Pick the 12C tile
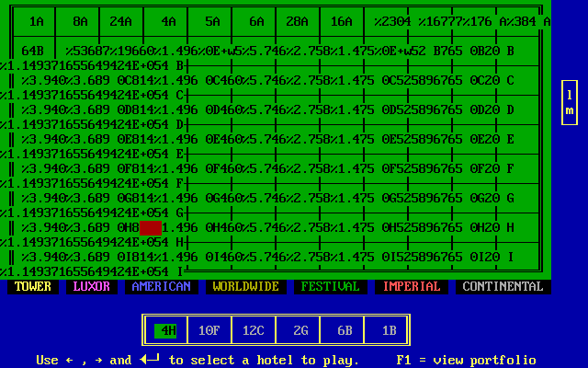The width and height of the screenshot is (588, 368). coord(254,330)
